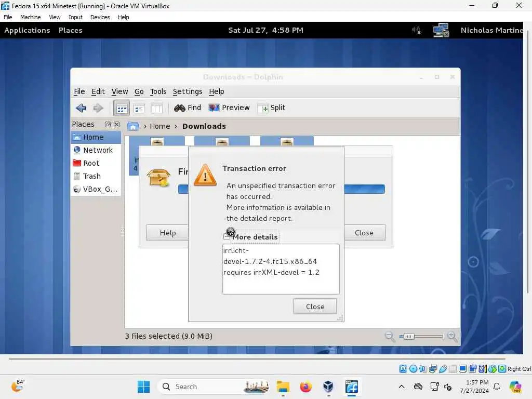Open GNOME Applications menu
Image resolution: width=532 pixels, height=399 pixels.
(27, 30)
